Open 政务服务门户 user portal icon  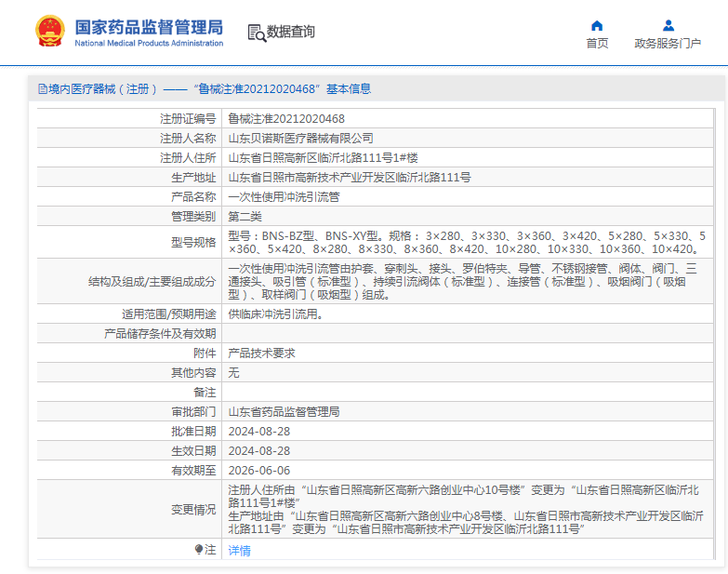[x=668, y=25]
